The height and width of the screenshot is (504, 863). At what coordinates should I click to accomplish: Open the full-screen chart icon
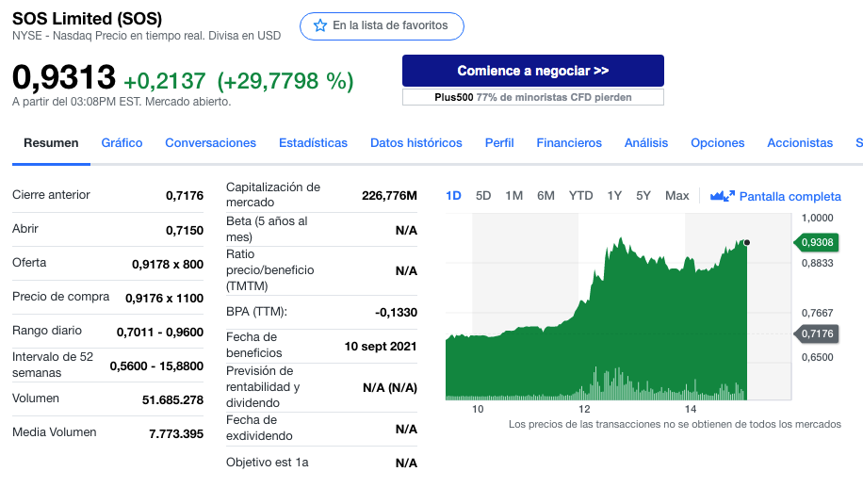722,196
